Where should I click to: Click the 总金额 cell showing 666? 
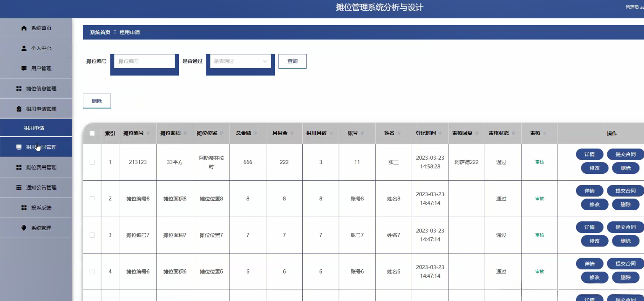pos(248,162)
